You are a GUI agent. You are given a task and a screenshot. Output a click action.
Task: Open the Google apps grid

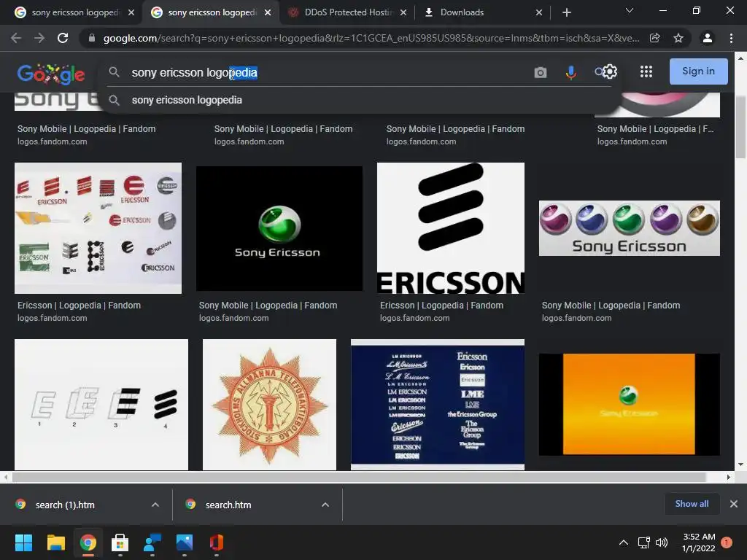click(x=646, y=71)
